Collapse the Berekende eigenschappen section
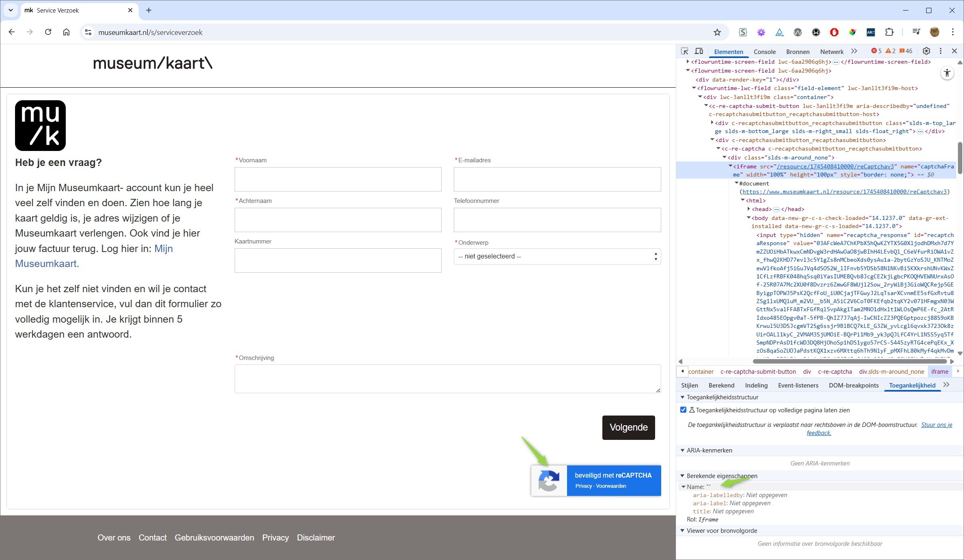The image size is (964, 560). 682,476
